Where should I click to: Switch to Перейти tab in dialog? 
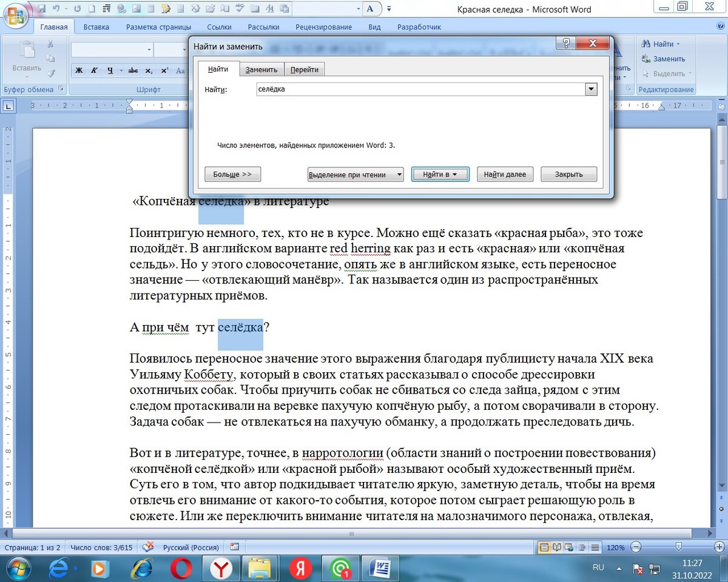tap(305, 70)
